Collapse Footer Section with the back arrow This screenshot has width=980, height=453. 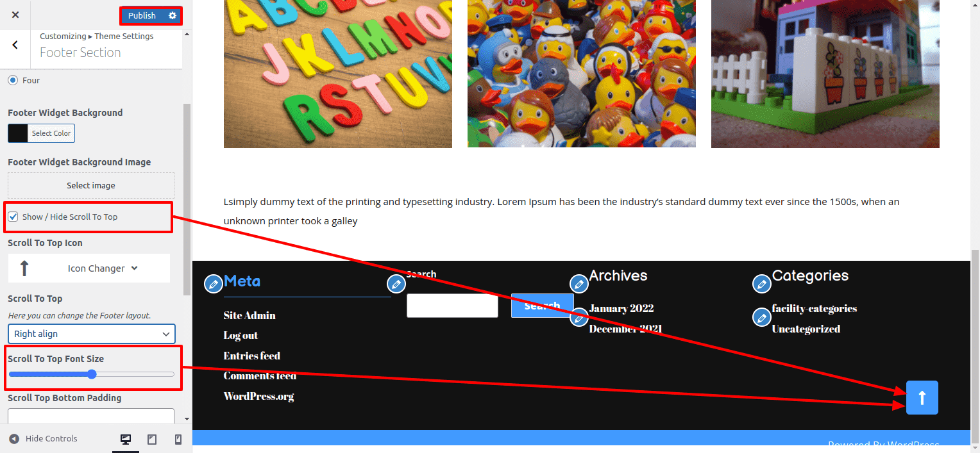(x=14, y=45)
